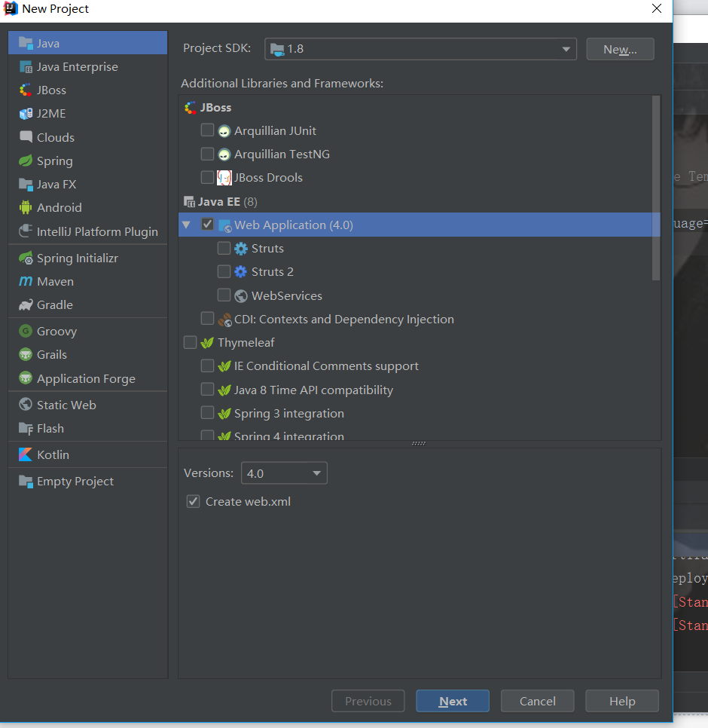Click the Web Application module icon
Screen dimensions: 708x728
click(224, 225)
